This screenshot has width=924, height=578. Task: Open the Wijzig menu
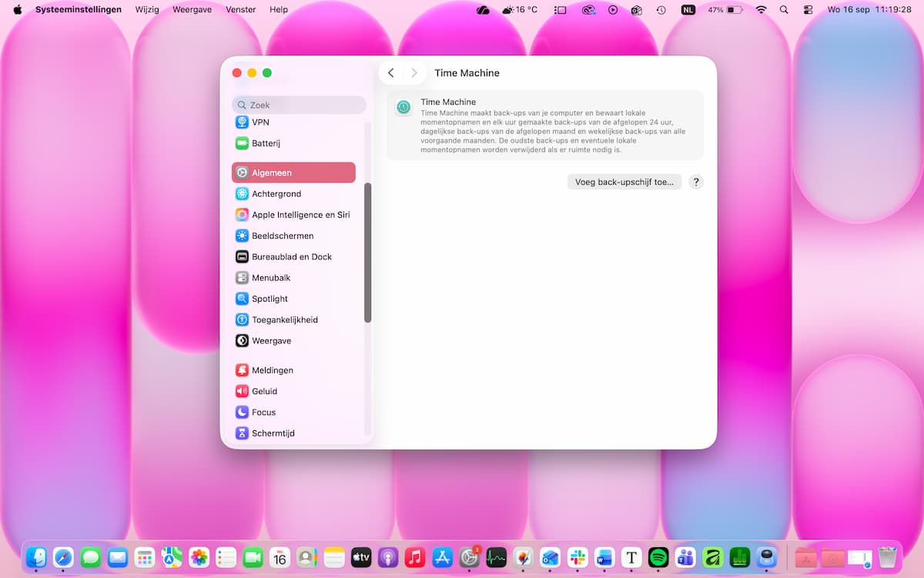coord(147,9)
